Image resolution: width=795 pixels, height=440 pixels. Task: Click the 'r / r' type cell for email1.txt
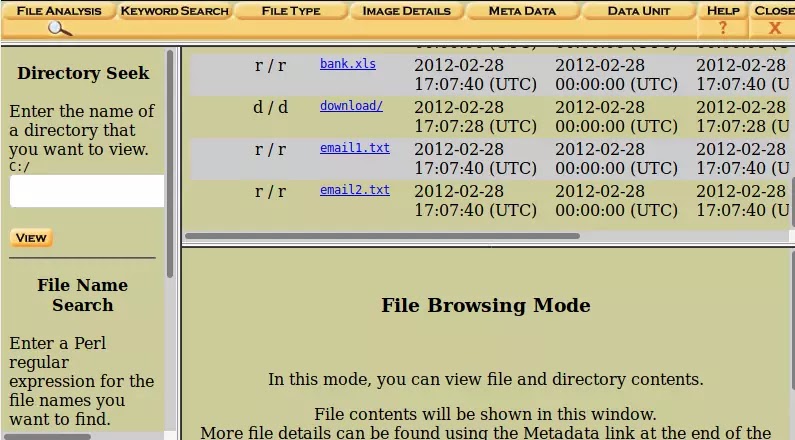coord(270,150)
